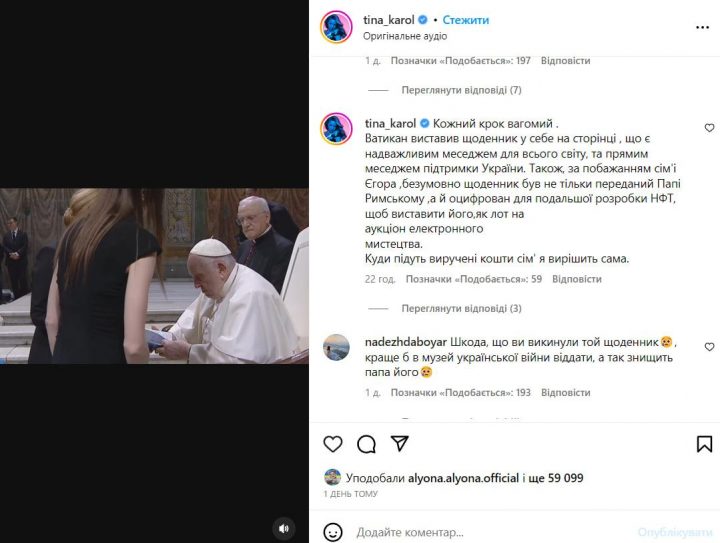Image resolution: width=720 pixels, height=543 pixels.
Task: Share the post with paper plane icon
Action: point(400,444)
